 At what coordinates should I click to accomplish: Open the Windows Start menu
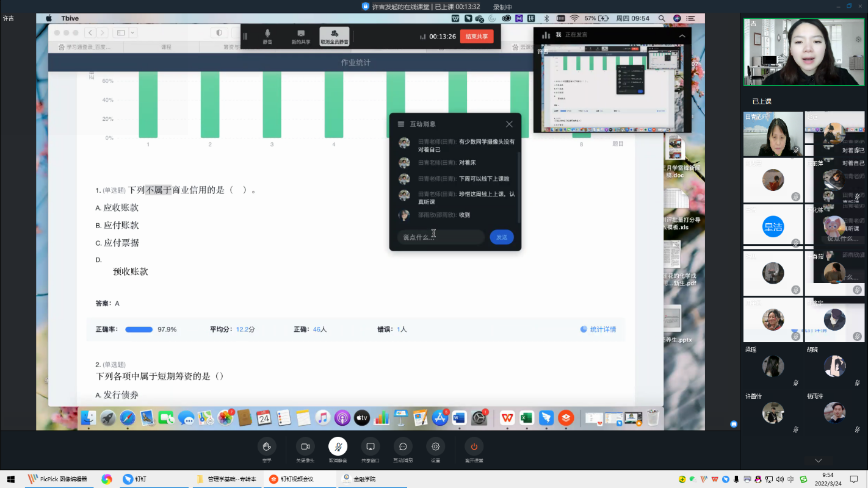point(10,479)
